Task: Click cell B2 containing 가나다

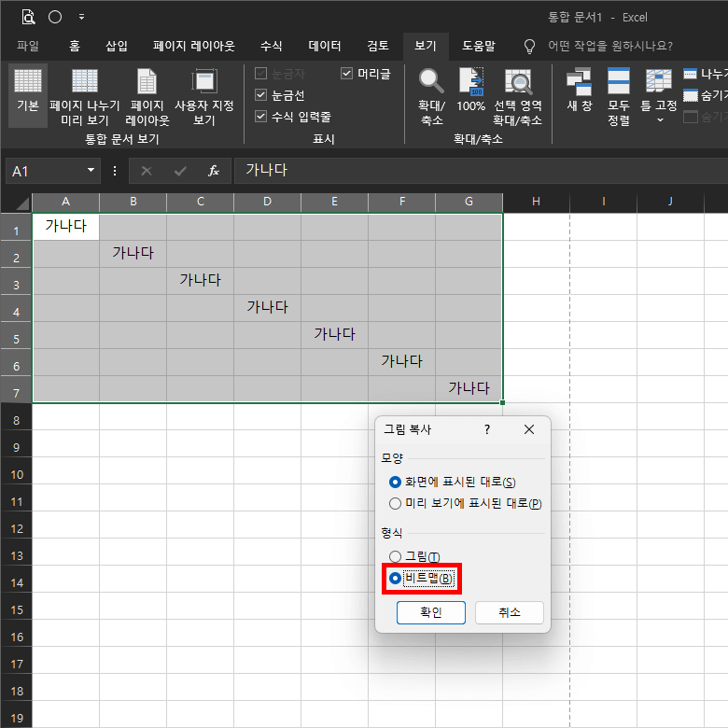Action: [133, 254]
